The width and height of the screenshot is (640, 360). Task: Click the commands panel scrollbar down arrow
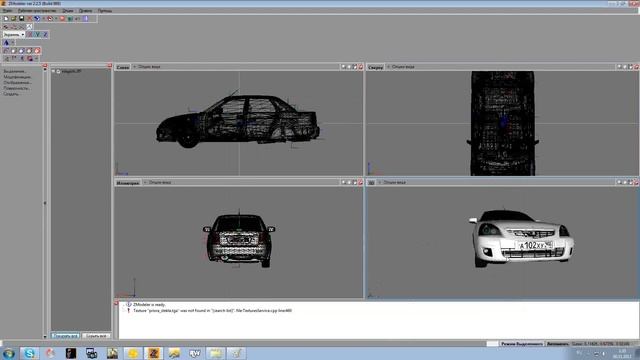45,337
